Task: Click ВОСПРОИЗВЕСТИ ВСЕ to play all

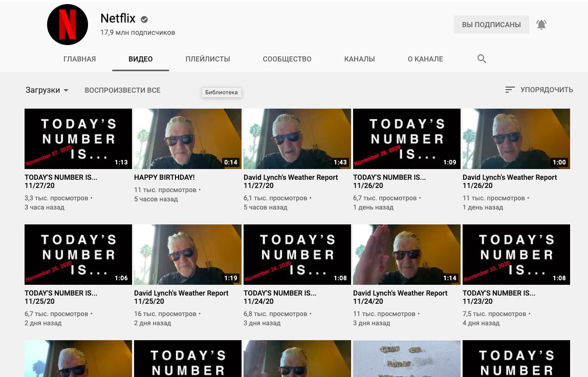Action: (123, 90)
